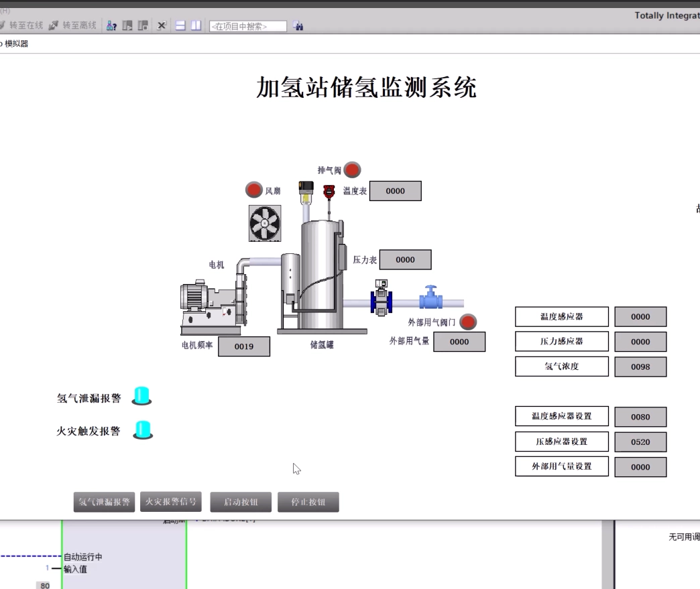Click the 压力表 pressure gauge value field
This screenshot has height=589, width=700.
(x=405, y=259)
